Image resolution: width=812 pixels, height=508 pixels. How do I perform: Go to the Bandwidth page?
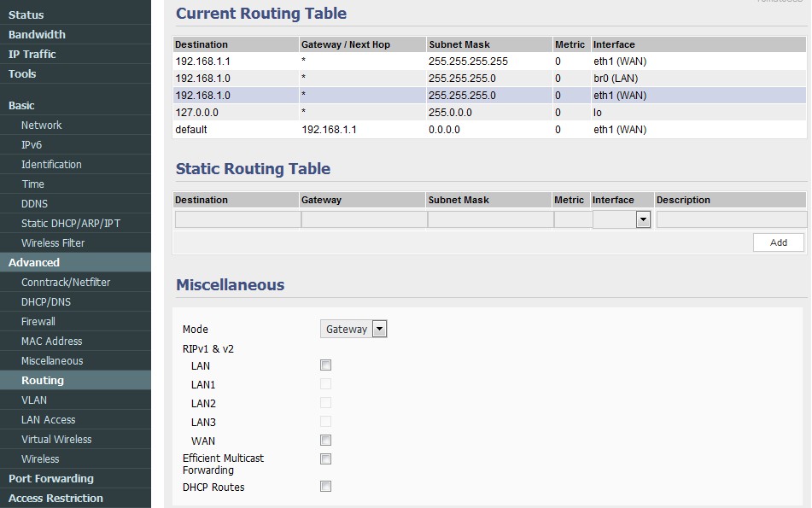click(x=37, y=34)
